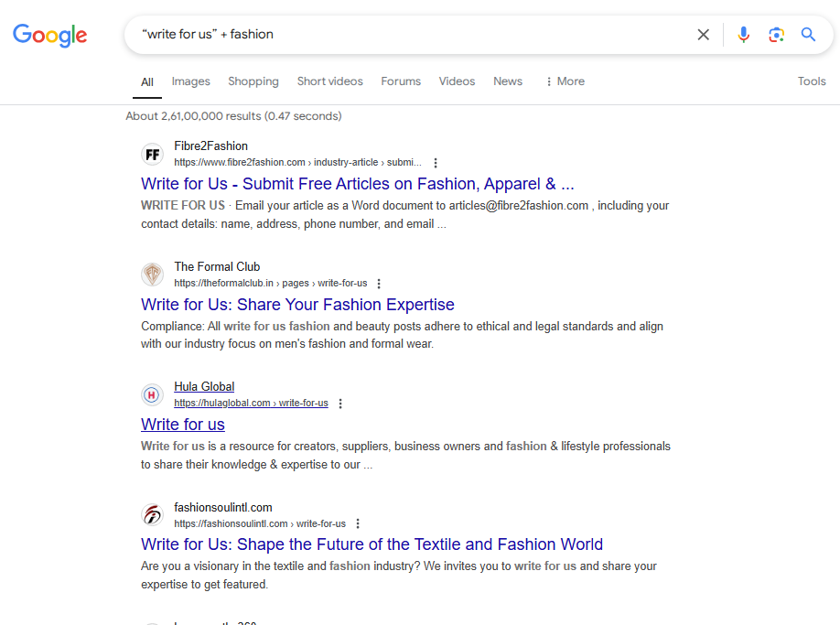840x625 pixels.
Task: Open the Hula Global "Write for us" title link
Action: [x=183, y=425]
